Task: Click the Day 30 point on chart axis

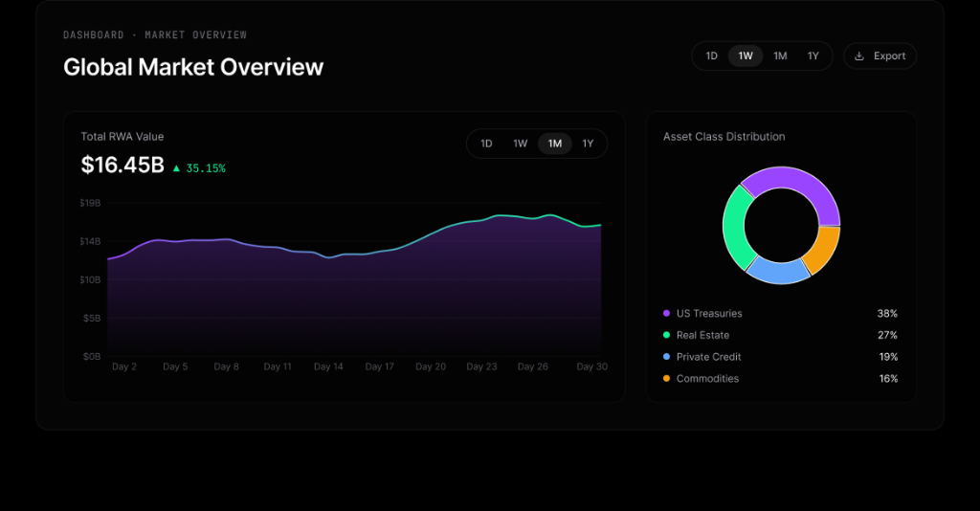Action: 591,367
